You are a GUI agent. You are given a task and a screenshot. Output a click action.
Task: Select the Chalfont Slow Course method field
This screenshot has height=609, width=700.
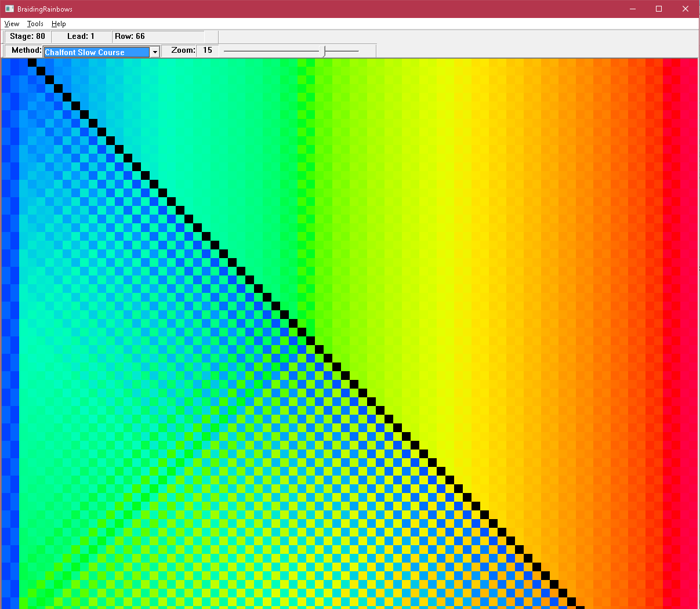coord(96,52)
